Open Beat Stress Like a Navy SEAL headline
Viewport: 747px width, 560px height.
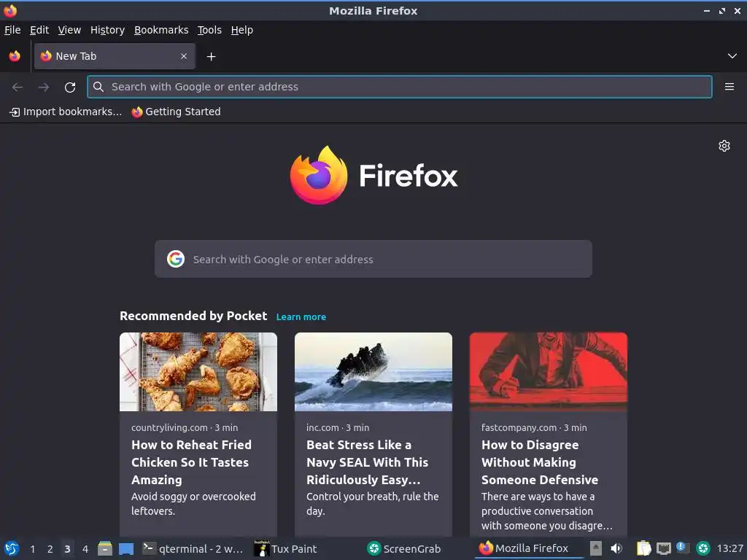pyautogui.click(x=368, y=462)
